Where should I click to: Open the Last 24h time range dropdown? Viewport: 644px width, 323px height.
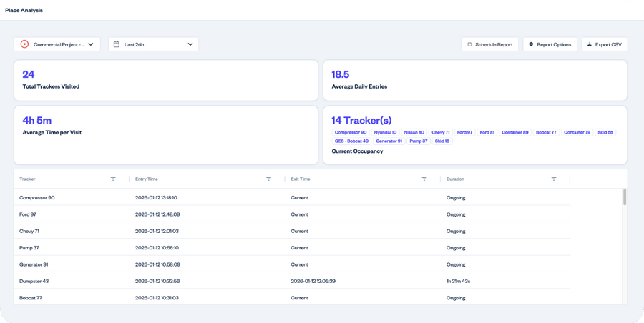(x=190, y=44)
